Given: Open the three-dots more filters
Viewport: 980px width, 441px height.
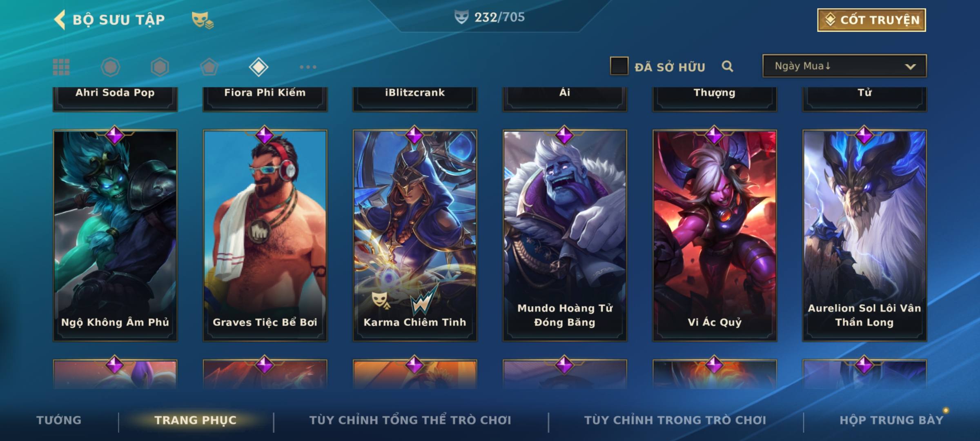Looking at the screenshot, I should point(308,67).
